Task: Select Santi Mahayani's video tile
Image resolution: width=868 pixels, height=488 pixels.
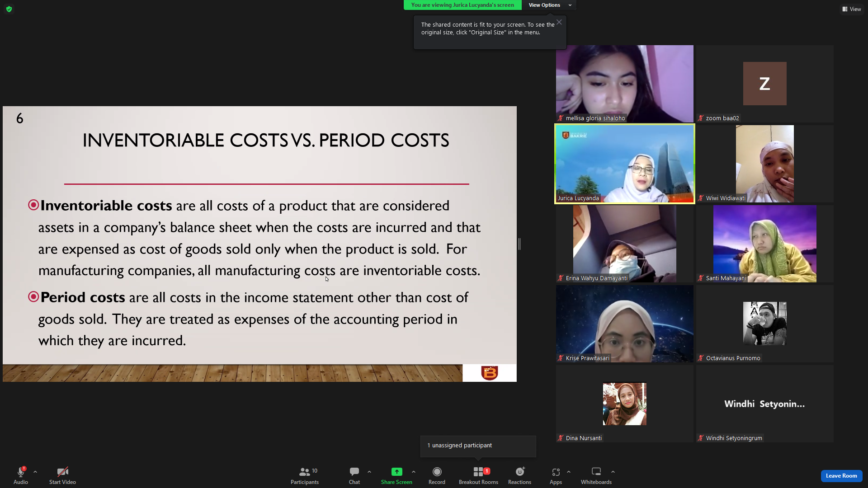Action: pyautogui.click(x=765, y=244)
